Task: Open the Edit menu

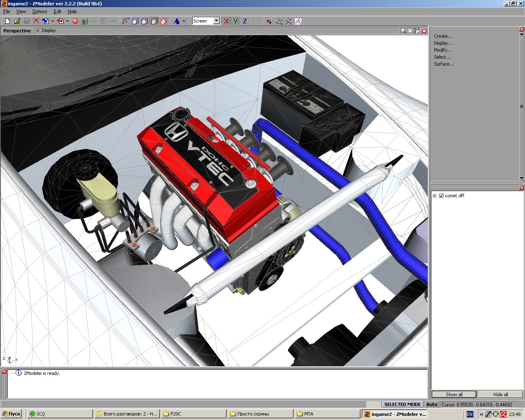Action: point(57,11)
